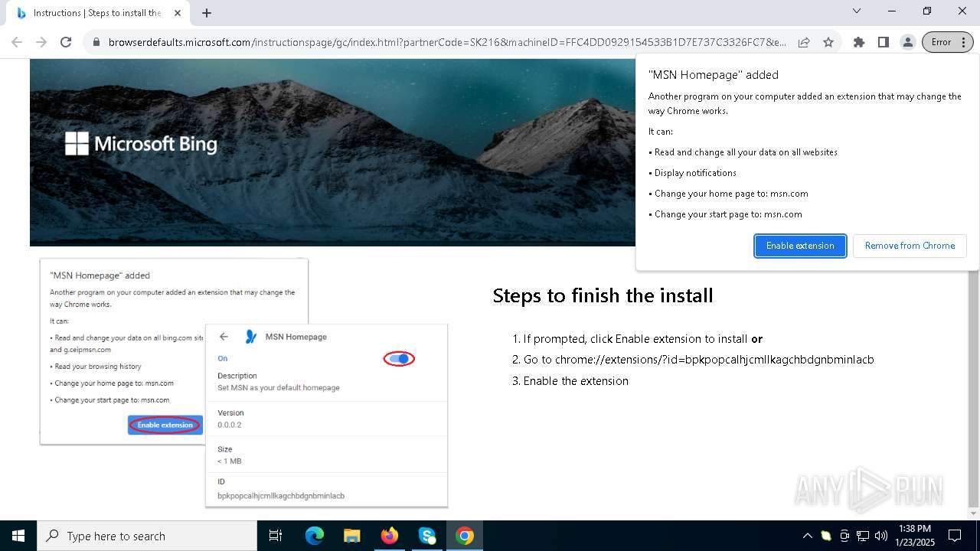Click the share page icon
980x551 pixels.
click(x=804, y=42)
